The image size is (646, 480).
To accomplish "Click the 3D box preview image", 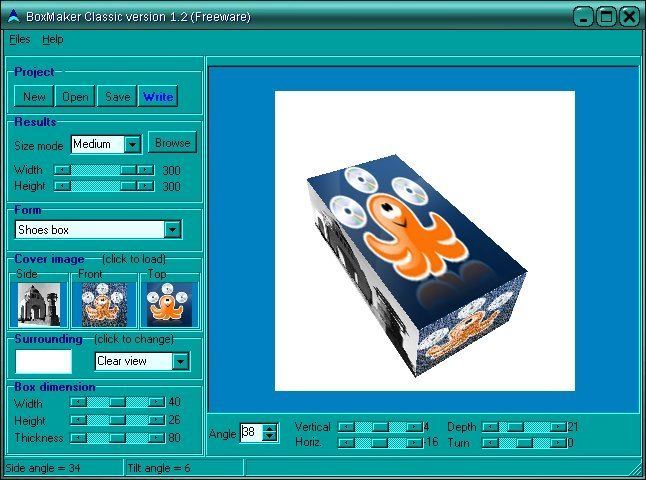I will point(425,241).
